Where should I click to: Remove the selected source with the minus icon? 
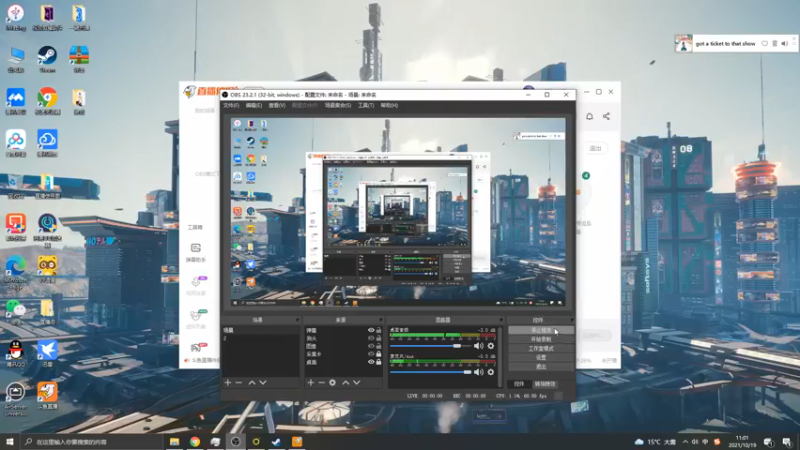321,382
